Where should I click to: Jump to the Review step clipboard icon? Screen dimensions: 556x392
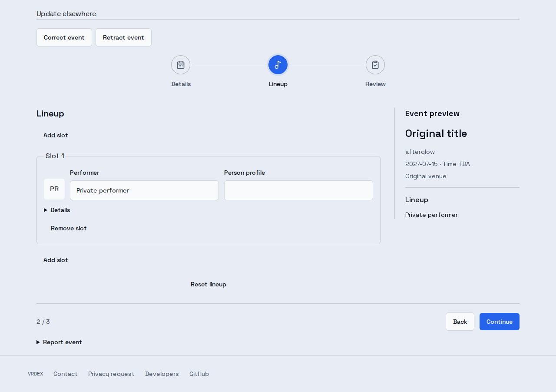point(375,65)
